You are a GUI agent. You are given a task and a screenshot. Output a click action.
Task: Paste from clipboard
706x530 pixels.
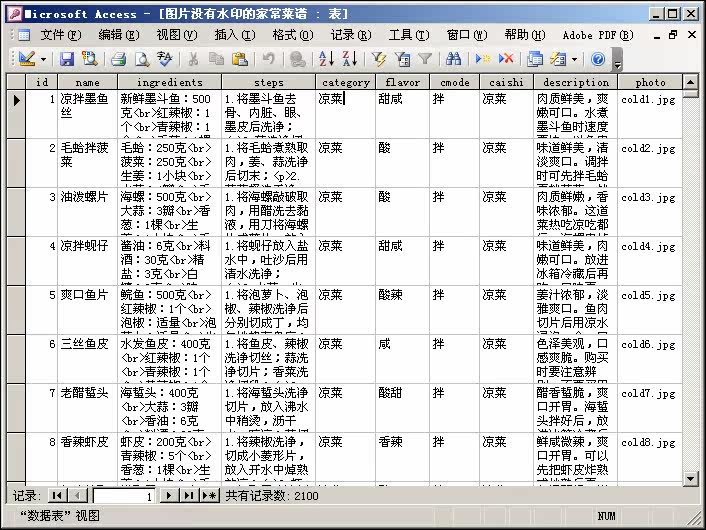pyautogui.click(x=240, y=59)
